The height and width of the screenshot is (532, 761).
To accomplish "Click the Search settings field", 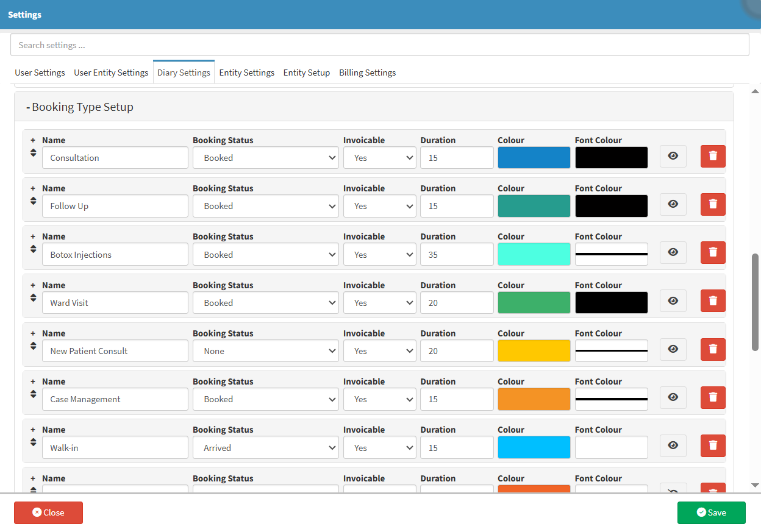I will 379,45.
